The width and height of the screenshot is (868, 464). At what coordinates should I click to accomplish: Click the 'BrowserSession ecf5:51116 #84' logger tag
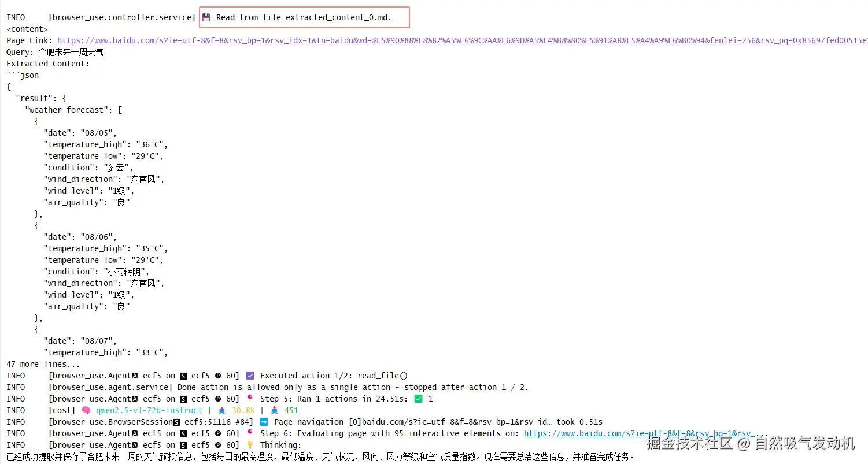(152, 422)
